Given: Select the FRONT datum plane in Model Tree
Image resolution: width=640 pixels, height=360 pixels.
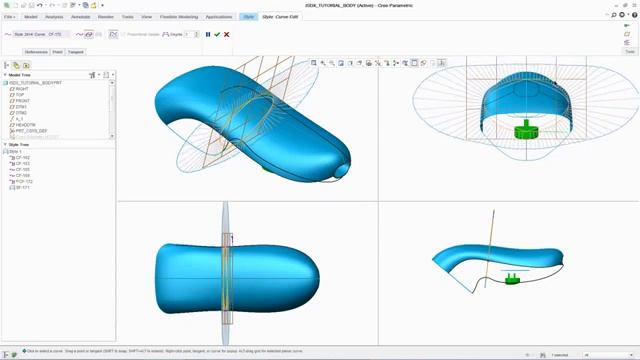Looking at the screenshot, I should pyautogui.click(x=20, y=101).
